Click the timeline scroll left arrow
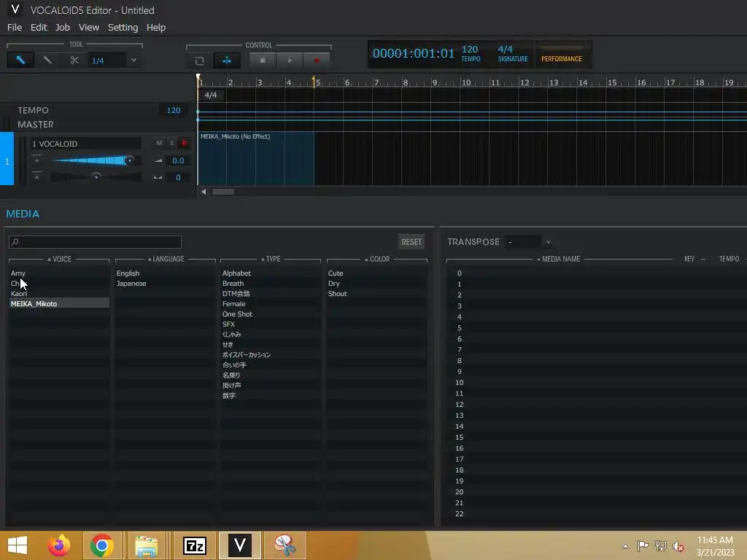This screenshot has width=747, height=560. click(x=204, y=192)
